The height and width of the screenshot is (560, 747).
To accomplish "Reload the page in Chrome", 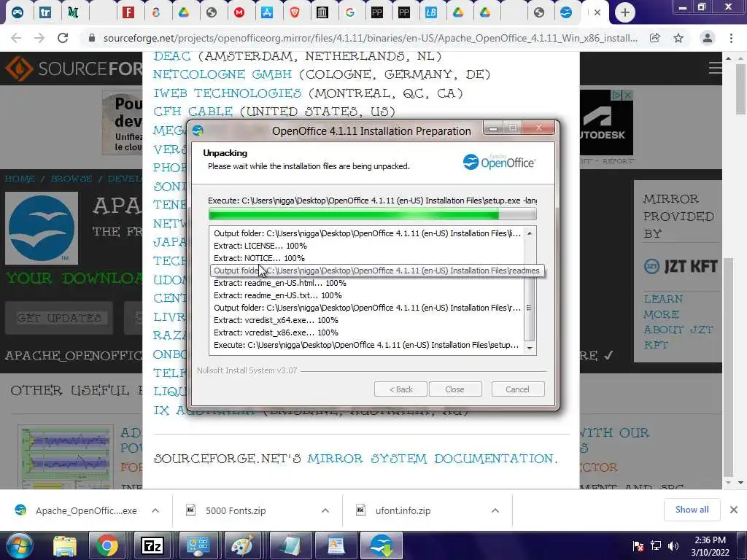I will click(x=63, y=38).
